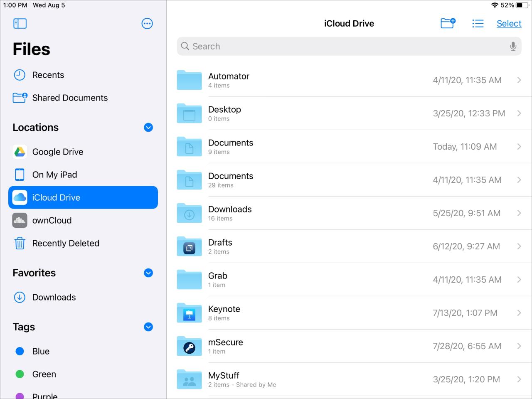The height and width of the screenshot is (399, 532).
Task: Create a new folder with the folder-plus icon
Action: (x=448, y=23)
